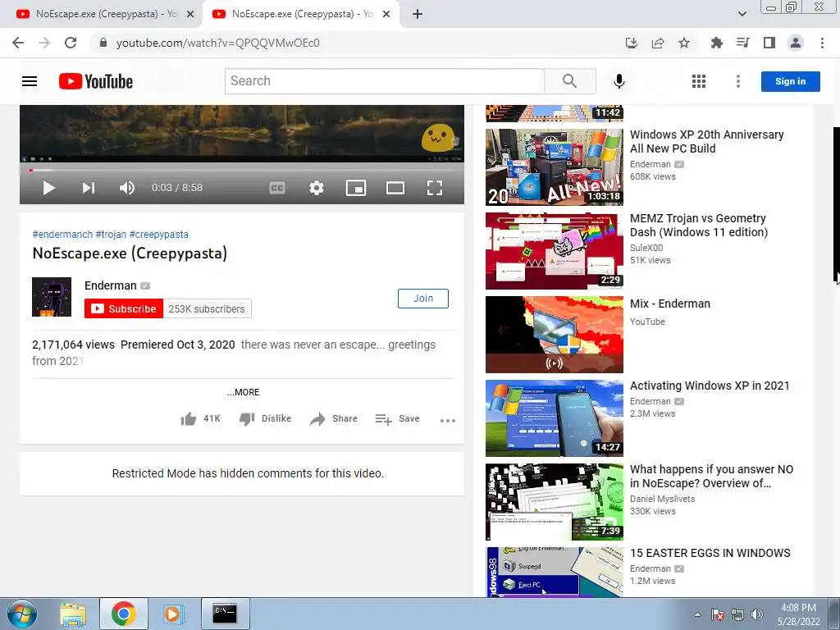Mute the video volume
840x630 pixels.
[x=127, y=188]
